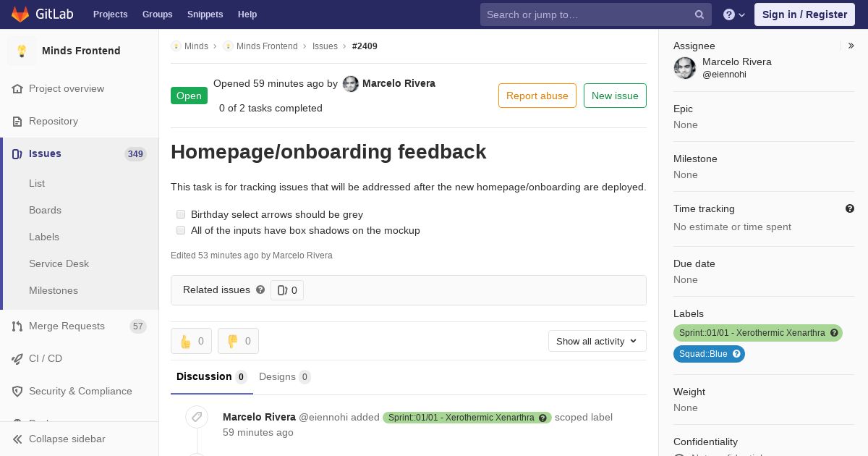
Task: Click the Minds Frontend project title
Action: [81, 51]
